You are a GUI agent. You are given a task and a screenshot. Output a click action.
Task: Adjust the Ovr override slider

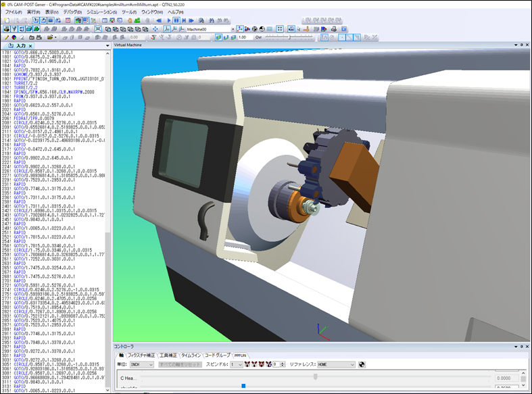tap(289, 38)
